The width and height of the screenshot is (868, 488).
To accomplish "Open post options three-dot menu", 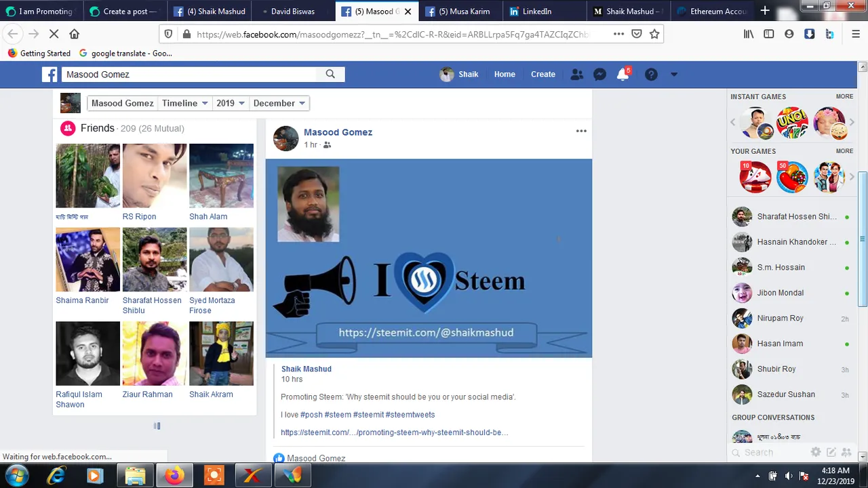I will [581, 131].
